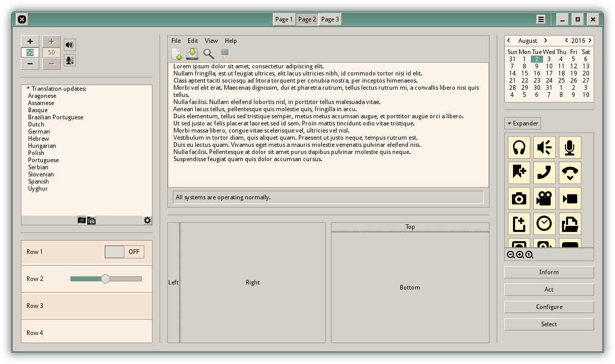This screenshot has width=615, height=364.
Task: Click the magnifier search toolbar icon
Action: coord(209,54)
